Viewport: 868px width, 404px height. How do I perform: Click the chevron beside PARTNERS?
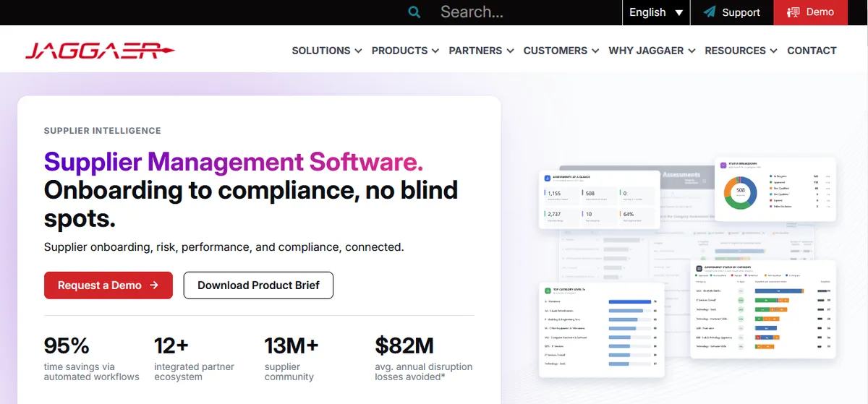pyautogui.click(x=510, y=51)
